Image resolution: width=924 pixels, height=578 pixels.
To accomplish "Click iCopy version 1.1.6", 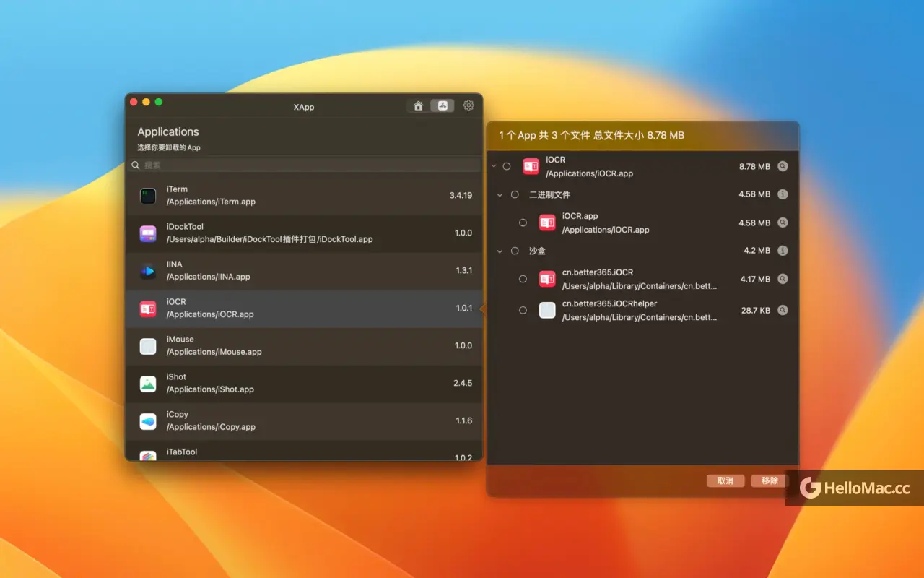I will [463, 421].
